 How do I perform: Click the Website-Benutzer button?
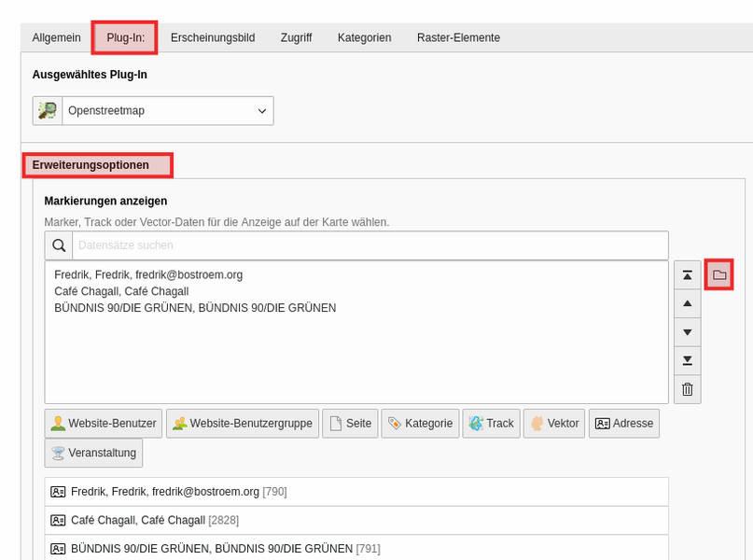click(x=104, y=424)
